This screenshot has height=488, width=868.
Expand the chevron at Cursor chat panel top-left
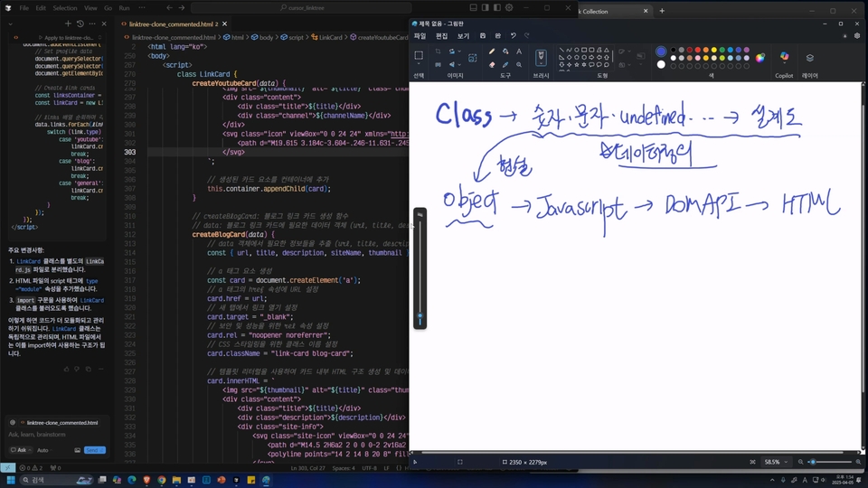[10, 23]
